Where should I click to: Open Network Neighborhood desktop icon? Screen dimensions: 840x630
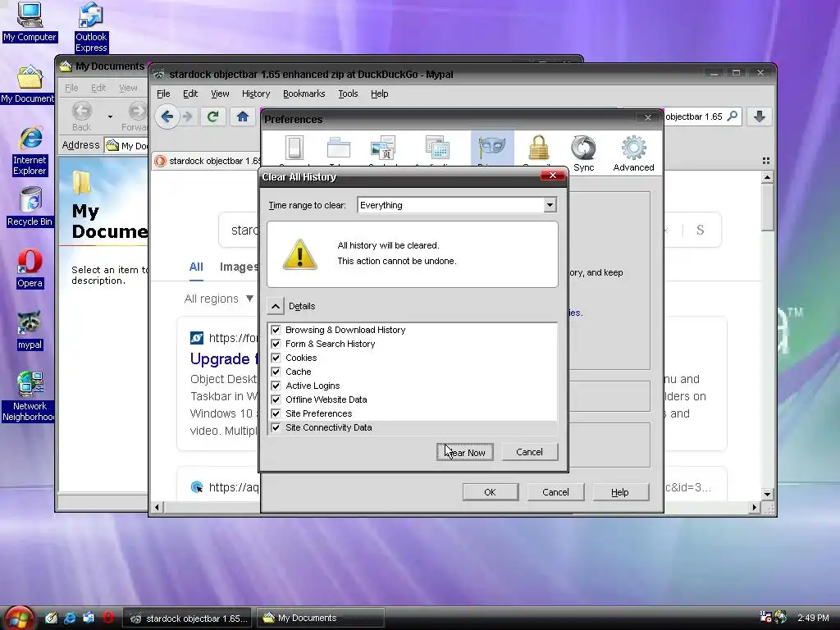28,396
